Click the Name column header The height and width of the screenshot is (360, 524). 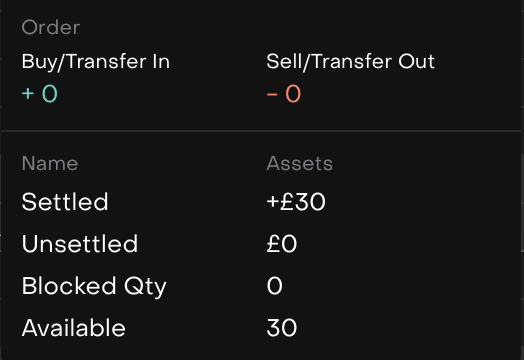point(50,163)
